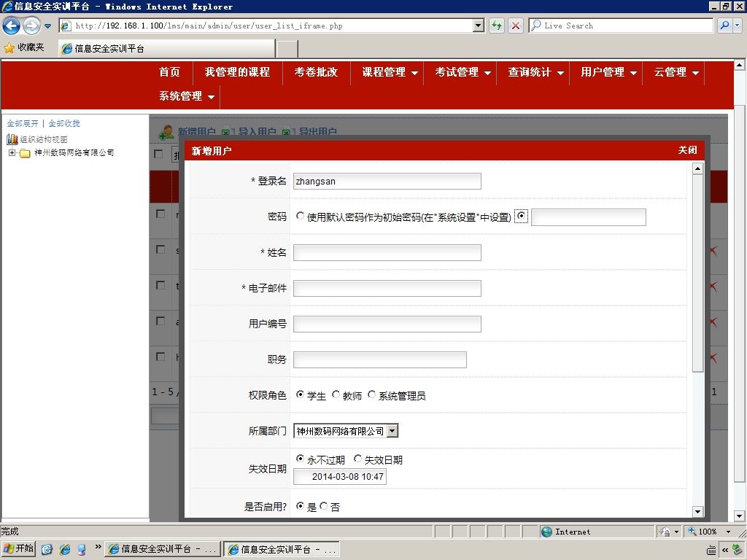Select the 失效日期 radio button
Screen dimensions: 747x560
click(x=357, y=459)
